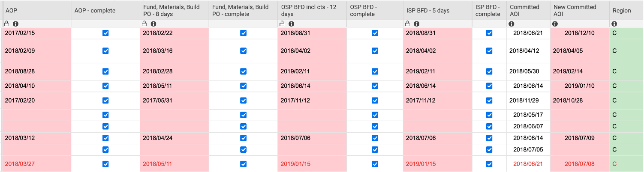Click the lock icon under ISP BFD - 5 days
Image resolution: width=644 pixels, height=172 pixels.
pos(408,24)
